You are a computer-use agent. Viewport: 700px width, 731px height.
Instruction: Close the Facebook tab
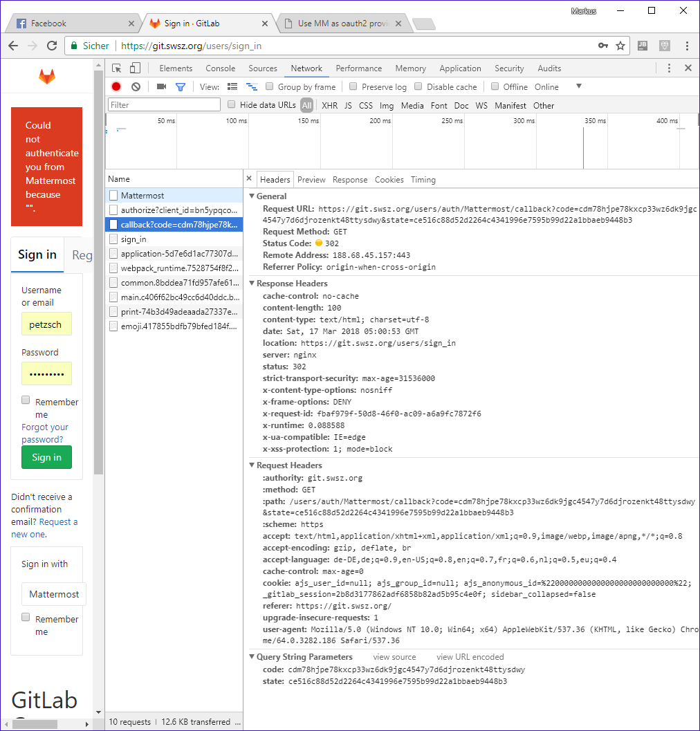131,24
